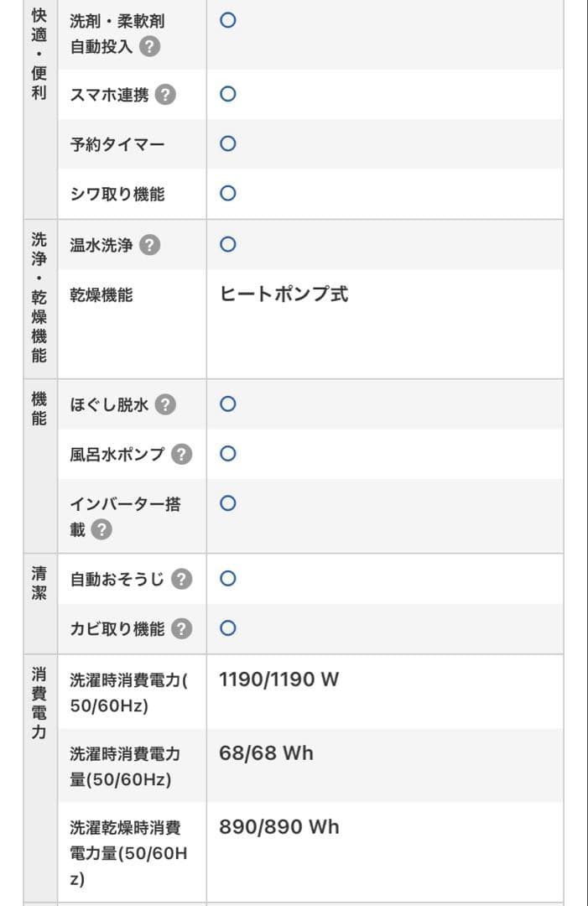The width and height of the screenshot is (588, 906).
Task: Open the スマホ連携 help question mark
Action: (166, 95)
